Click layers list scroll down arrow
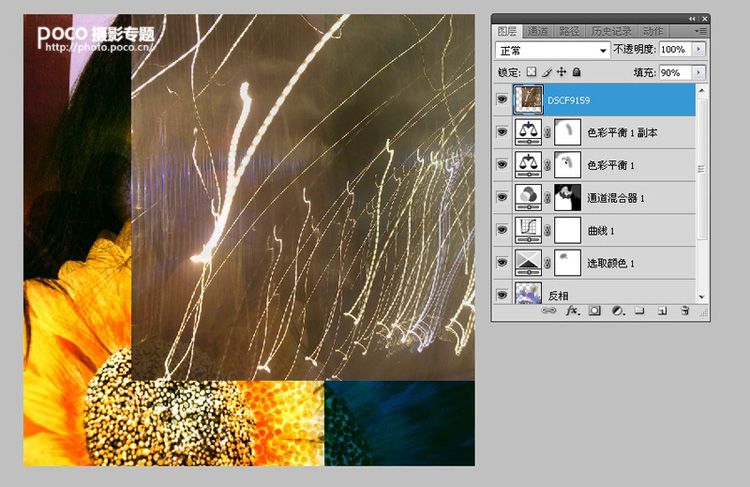 click(702, 297)
